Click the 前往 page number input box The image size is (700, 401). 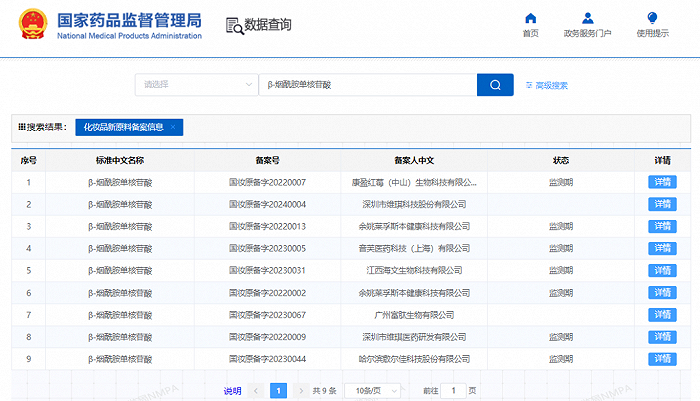453,390
